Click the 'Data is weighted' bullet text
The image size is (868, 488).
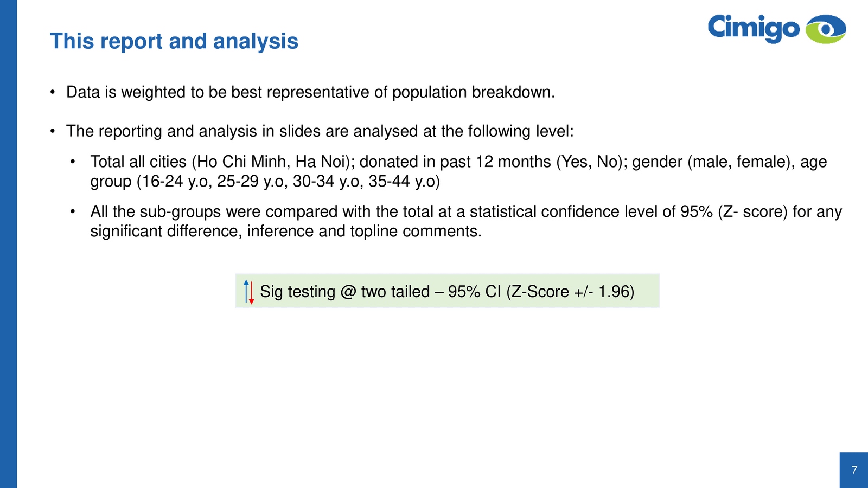(x=310, y=92)
